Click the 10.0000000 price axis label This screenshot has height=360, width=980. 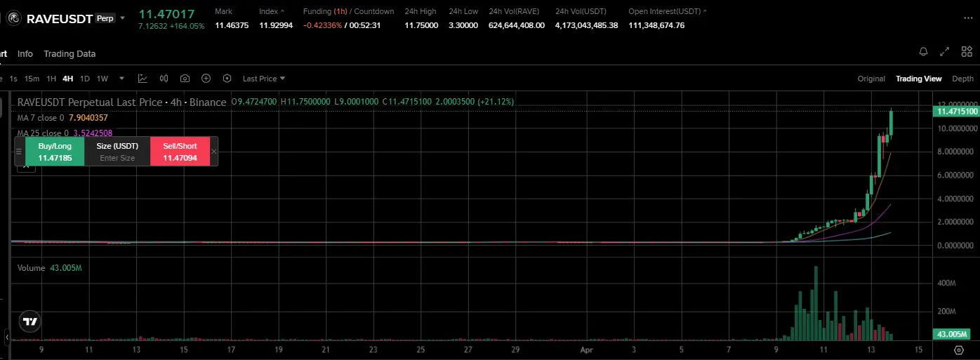point(957,128)
